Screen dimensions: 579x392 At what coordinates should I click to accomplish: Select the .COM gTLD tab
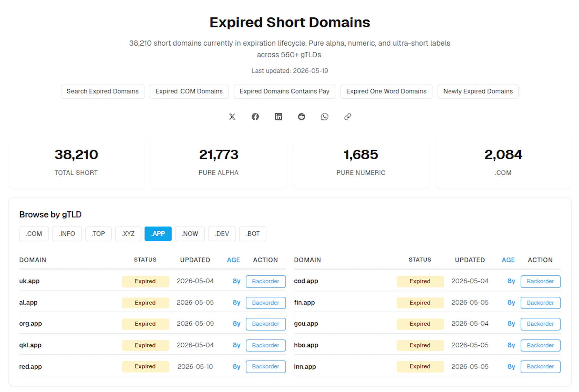tap(34, 234)
